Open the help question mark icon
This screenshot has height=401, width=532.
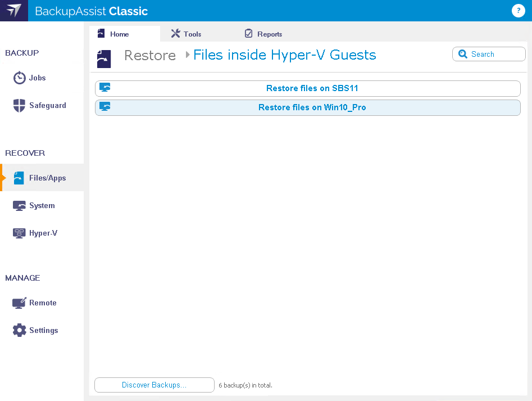(518, 11)
